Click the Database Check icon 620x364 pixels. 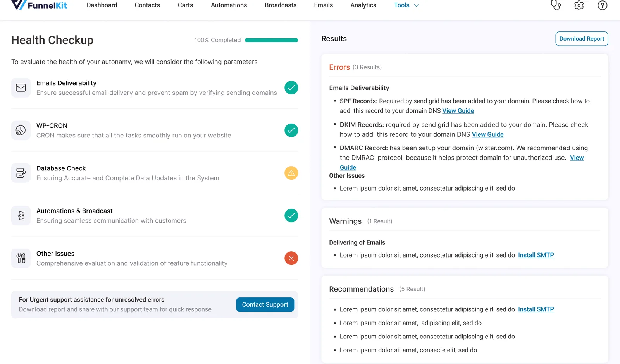point(21,173)
